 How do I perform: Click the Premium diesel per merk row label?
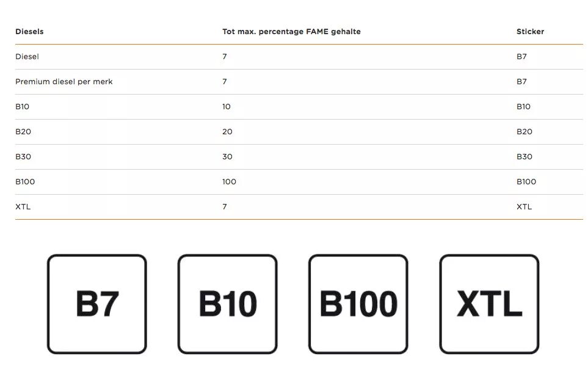[x=64, y=82]
